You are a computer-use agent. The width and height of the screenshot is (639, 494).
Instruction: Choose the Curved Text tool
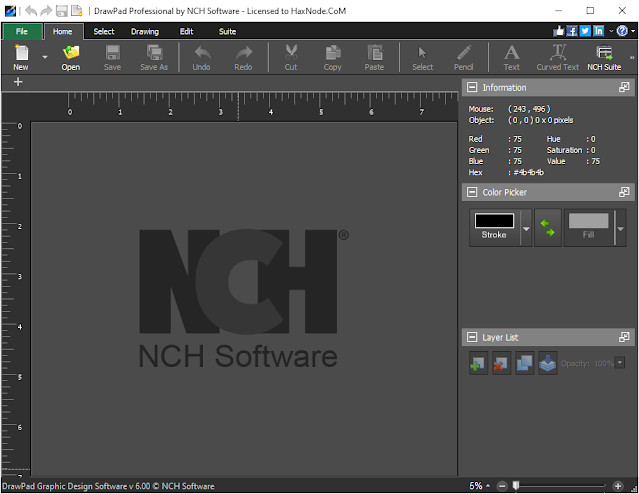point(557,57)
